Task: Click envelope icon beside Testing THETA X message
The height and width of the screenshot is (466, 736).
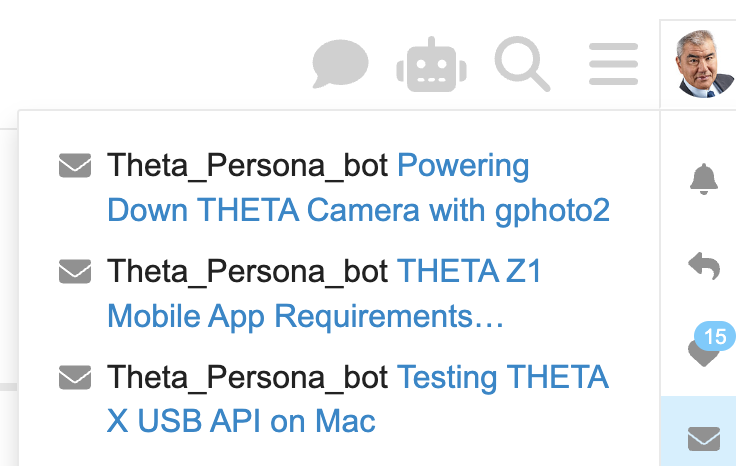Action: (75, 377)
